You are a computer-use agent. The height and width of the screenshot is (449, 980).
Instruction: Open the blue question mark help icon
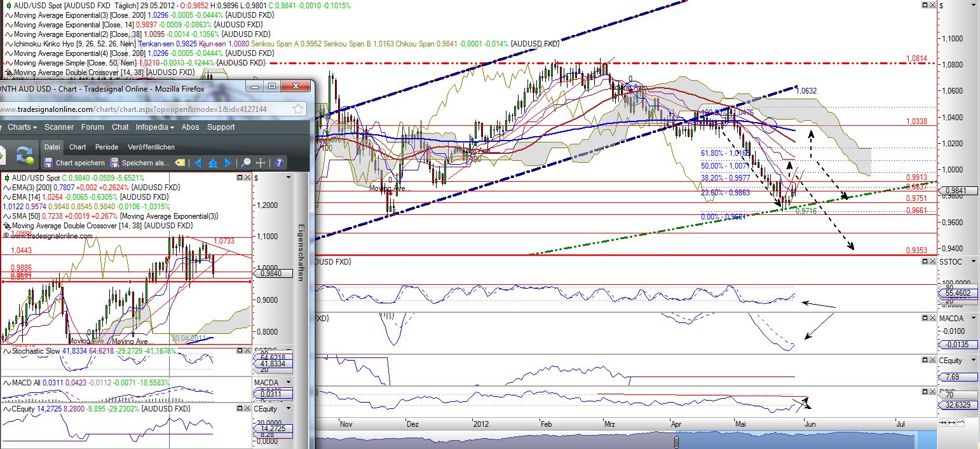pos(279,163)
